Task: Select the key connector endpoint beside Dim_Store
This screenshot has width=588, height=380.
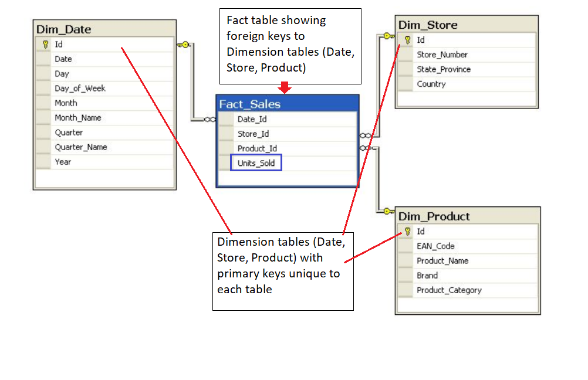Action: point(386,36)
